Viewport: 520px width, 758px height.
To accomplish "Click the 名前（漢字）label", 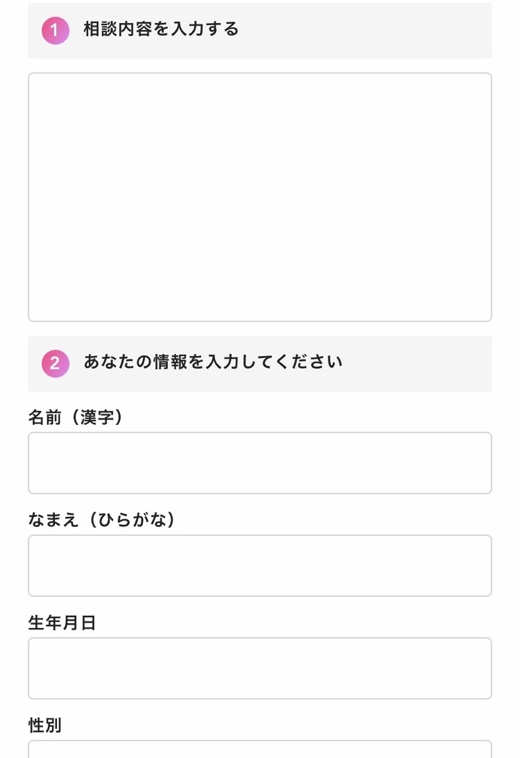I will [x=75, y=417].
